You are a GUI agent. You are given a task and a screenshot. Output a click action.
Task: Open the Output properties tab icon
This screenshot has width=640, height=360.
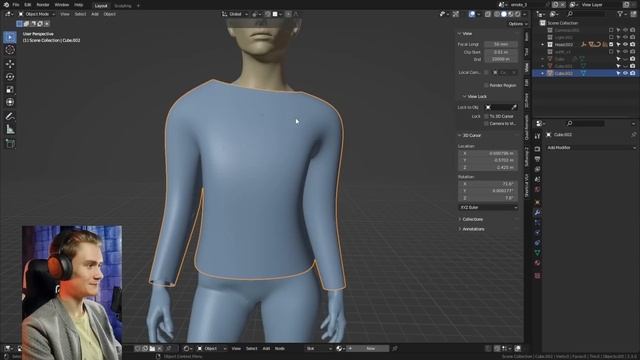click(538, 159)
